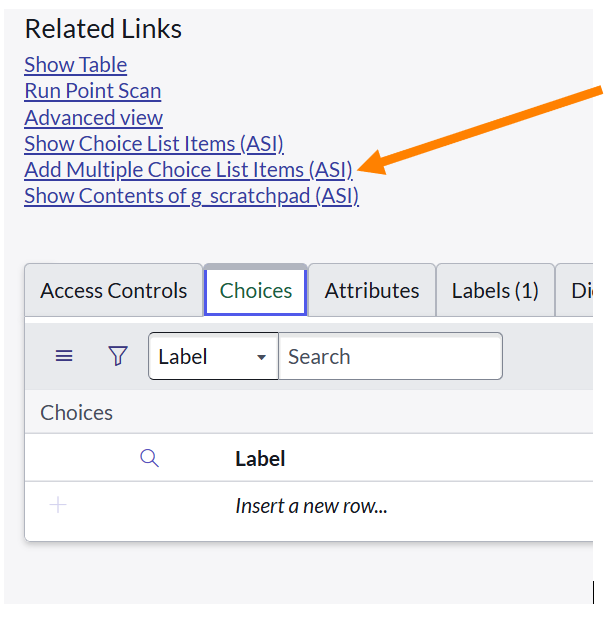Go to the Labels (1) tab

(x=495, y=291)
